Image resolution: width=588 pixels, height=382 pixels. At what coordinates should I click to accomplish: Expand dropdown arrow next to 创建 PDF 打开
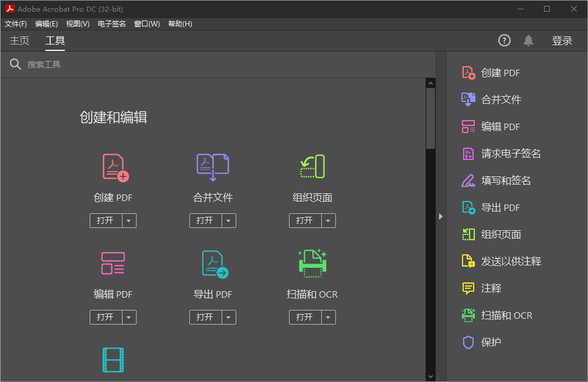tap(129, 221)
